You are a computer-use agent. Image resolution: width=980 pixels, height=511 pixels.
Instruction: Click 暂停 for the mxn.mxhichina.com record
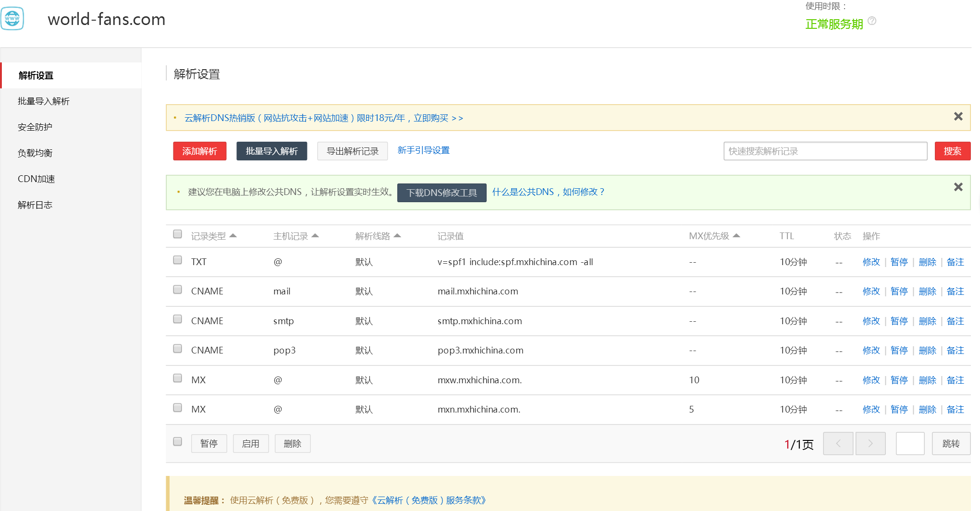pos(899,410)
